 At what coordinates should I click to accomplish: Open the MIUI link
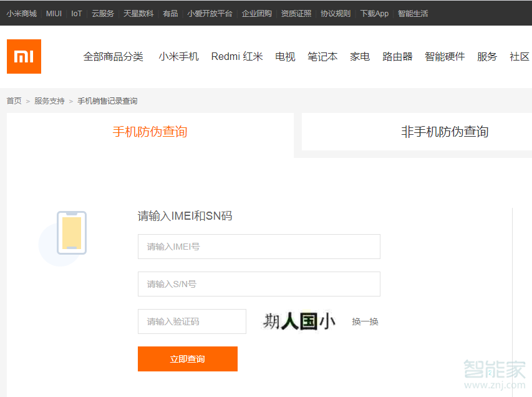pyautogui.click(x=53, y=13)
